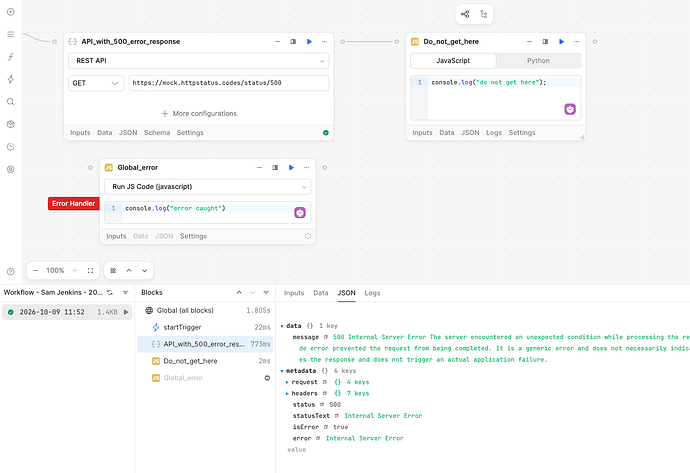Click the auto-arrange blocks grid icon
The image size is (690, 473).
(113, 270)
